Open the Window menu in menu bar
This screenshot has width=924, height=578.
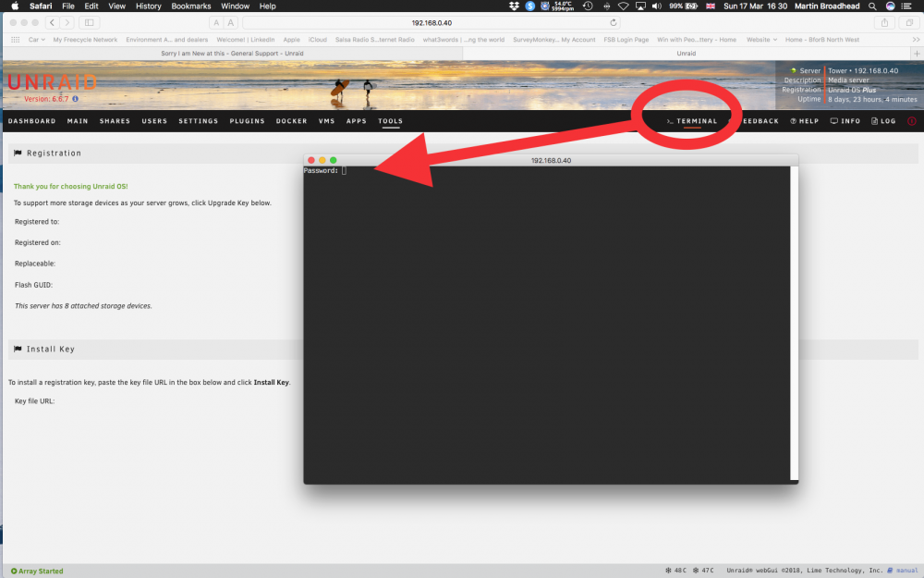pyautogui.click(x=235, y=6)
